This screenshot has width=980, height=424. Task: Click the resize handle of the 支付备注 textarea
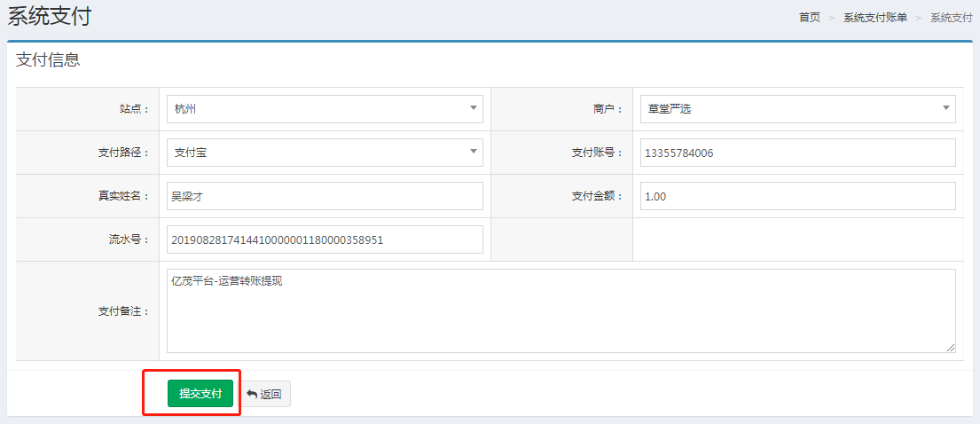pos(951,348)
